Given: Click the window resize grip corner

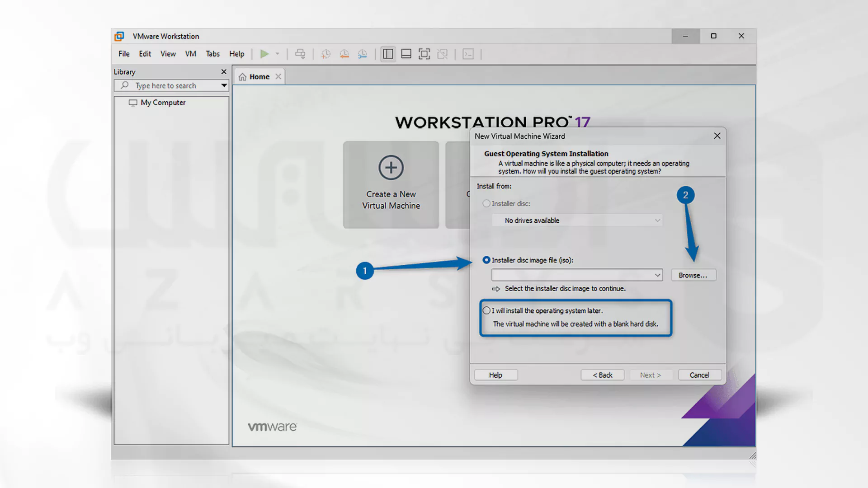Looking at the screenshot, I should click(x=752, y=455).
